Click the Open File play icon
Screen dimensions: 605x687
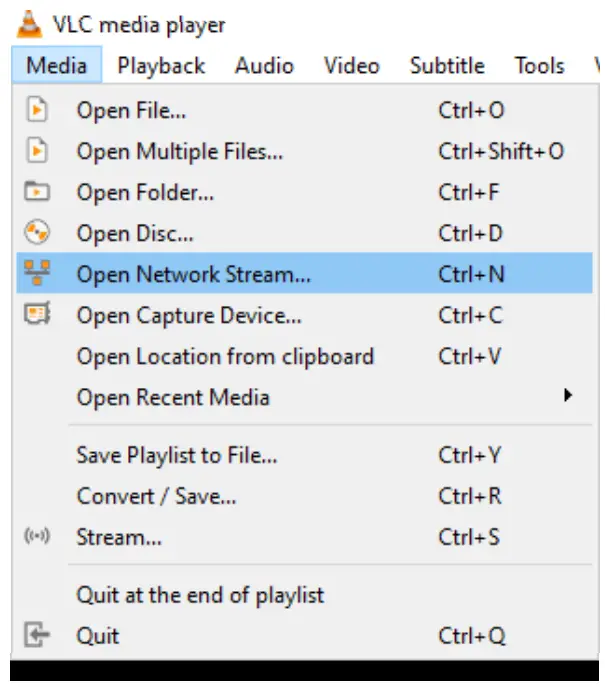36,110
